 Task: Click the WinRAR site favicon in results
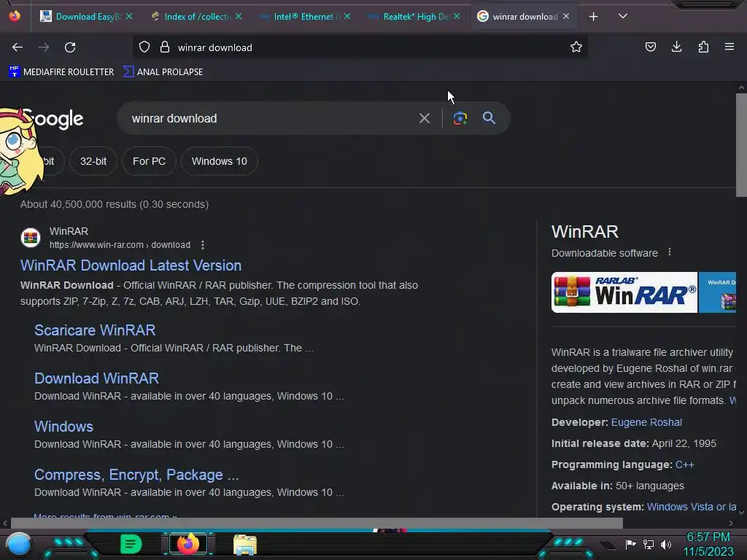(31, 237)
